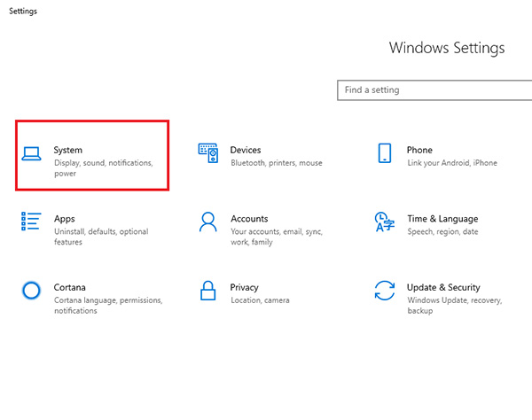This screenshot has height=420, width=532.
Task: Click the Update & Security arrows icon
Action: tap(384, 290)
